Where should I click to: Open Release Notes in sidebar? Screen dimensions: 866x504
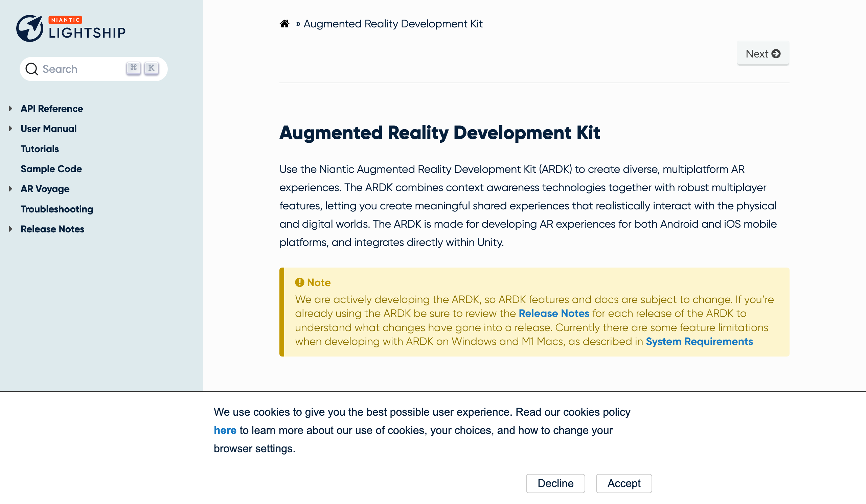tap(52, 229)
